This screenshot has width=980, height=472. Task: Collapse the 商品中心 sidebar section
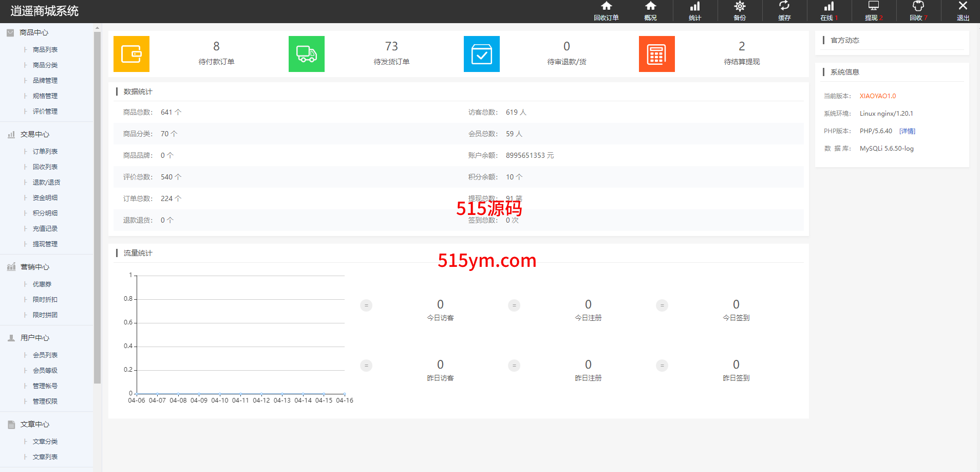(34, 32)
